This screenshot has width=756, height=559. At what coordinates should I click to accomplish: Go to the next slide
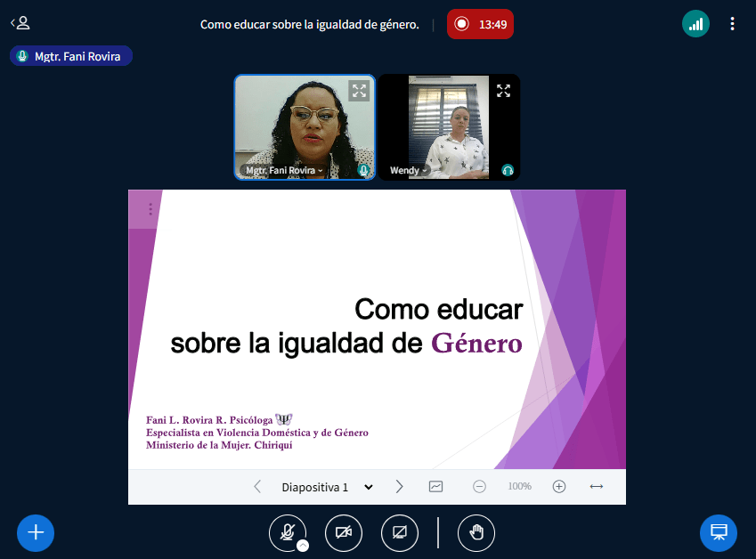(399, 487)
